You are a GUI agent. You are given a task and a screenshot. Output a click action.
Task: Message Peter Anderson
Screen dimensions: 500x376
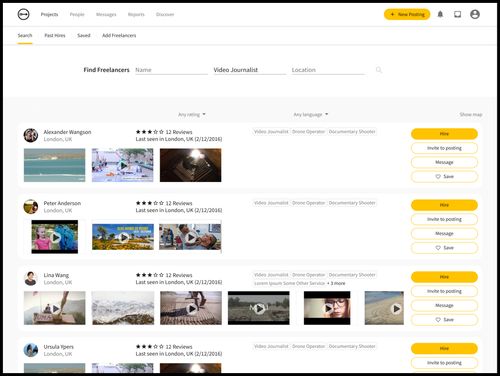point(444,234)
